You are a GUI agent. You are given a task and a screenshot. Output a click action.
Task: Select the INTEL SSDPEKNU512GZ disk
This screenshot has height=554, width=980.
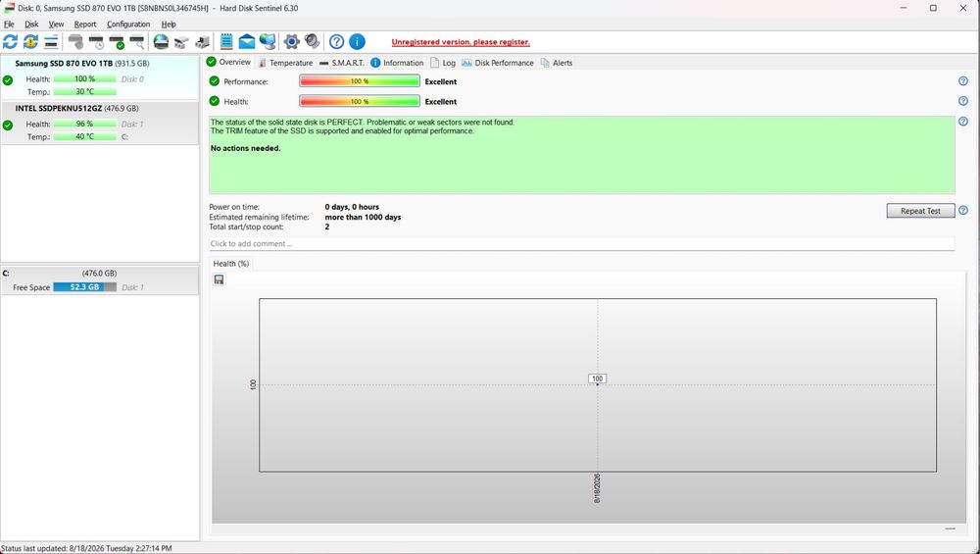pos(100,123)
